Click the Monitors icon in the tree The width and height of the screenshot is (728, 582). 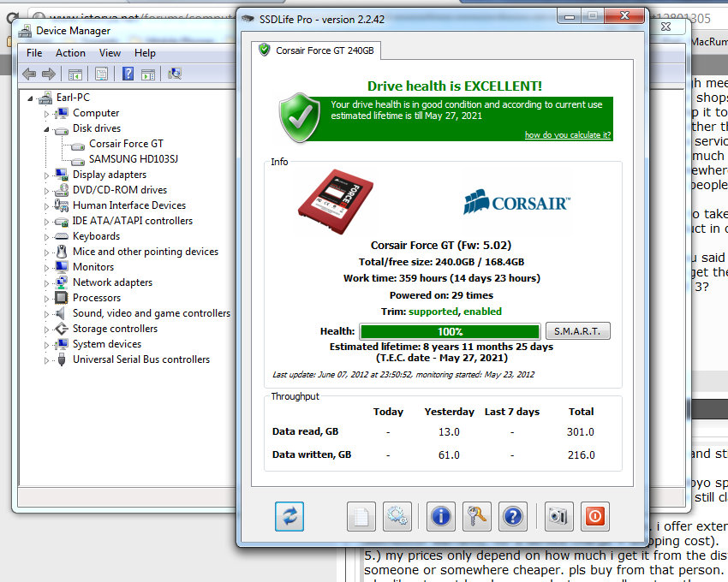pyautogui.click(x=62, y=266)
